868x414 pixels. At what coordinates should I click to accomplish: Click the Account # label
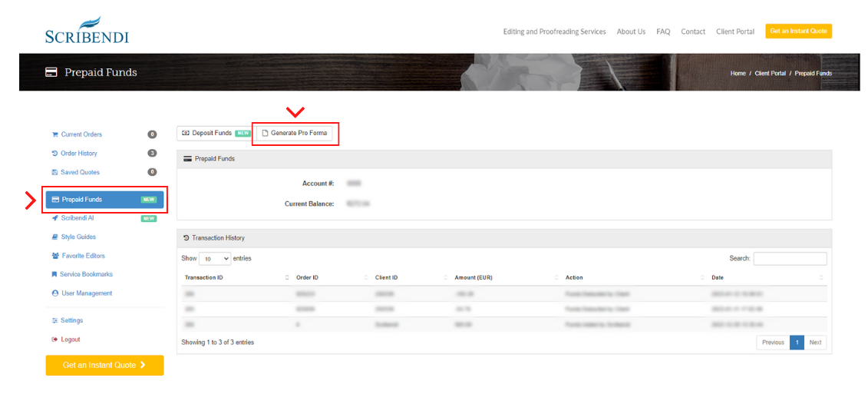318,184
